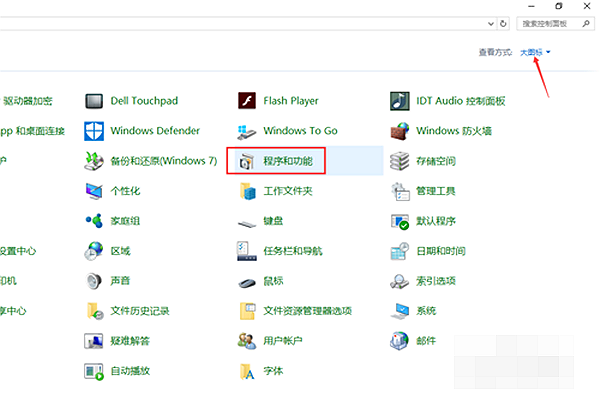Click the 声音 speaker icon
Viewport: 600px width, 400px height.
pyautogui.click(x=94, y=281)
